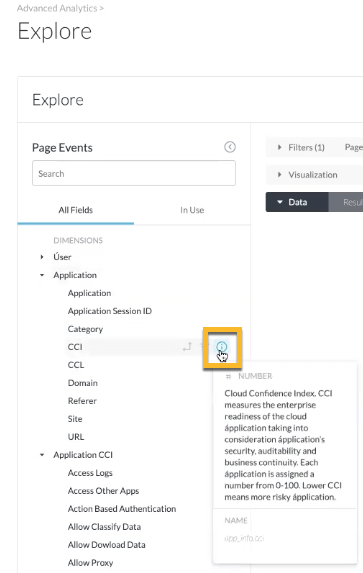Select the Site field
This screenshot has width=363, height=573.
tap(75, 419)
